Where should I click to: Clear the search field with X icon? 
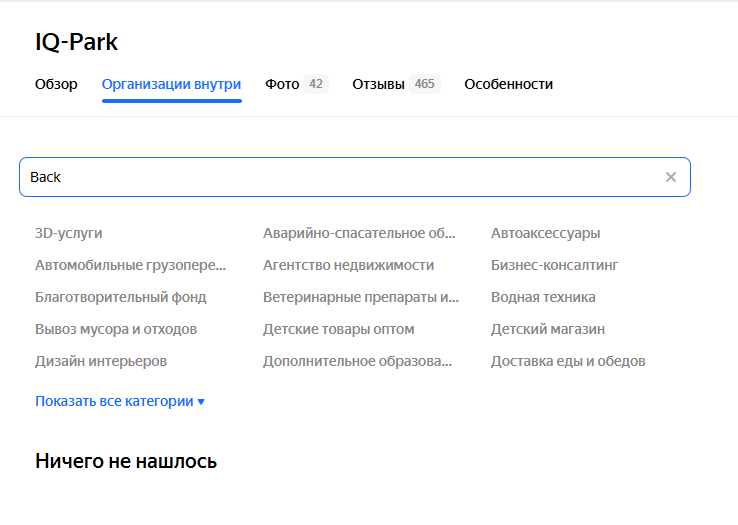click(671, 177)
